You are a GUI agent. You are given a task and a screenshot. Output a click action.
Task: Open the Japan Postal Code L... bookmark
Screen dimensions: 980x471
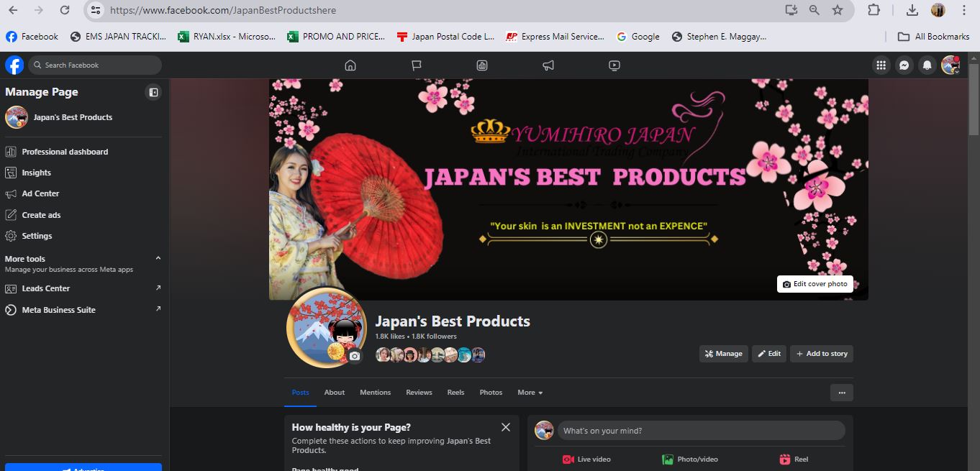click(x=445, y=37)
